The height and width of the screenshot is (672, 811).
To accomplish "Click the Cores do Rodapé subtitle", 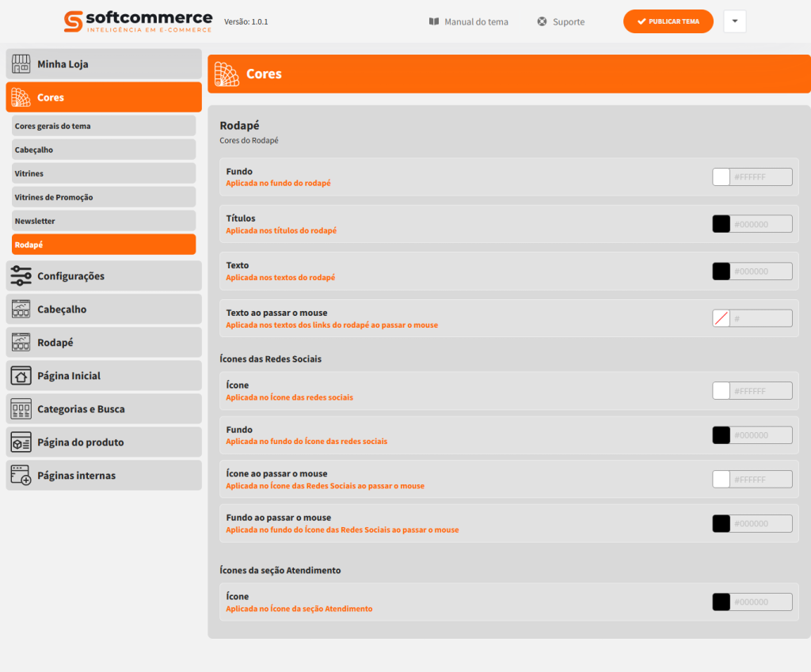I will pyautogui.click(x=249, y=141).
